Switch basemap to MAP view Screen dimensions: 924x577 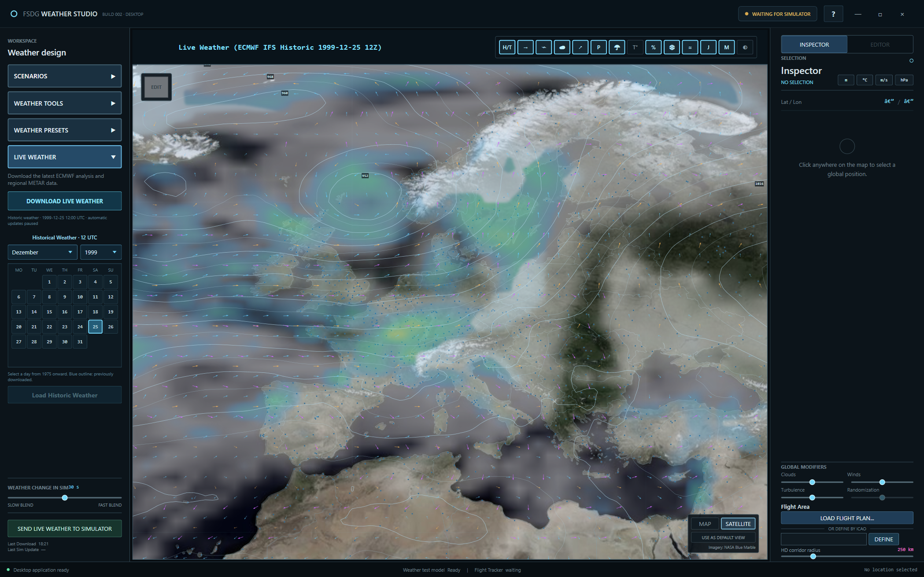pos(705,524)
